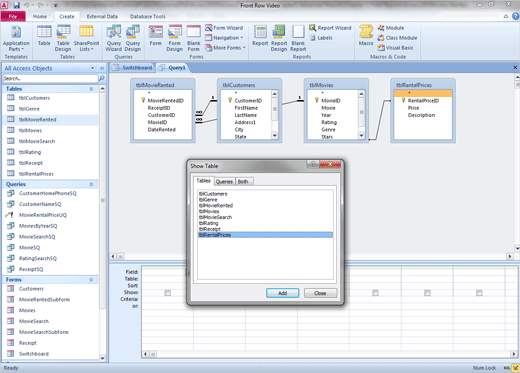Collapse the Queries group

coord(91,184)
